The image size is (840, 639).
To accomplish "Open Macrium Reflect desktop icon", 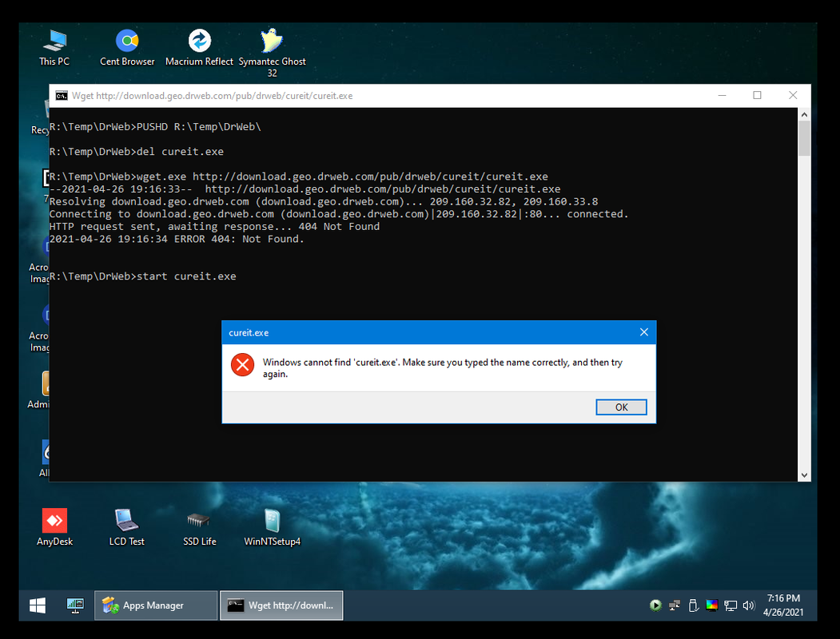I will click(199, 48).
